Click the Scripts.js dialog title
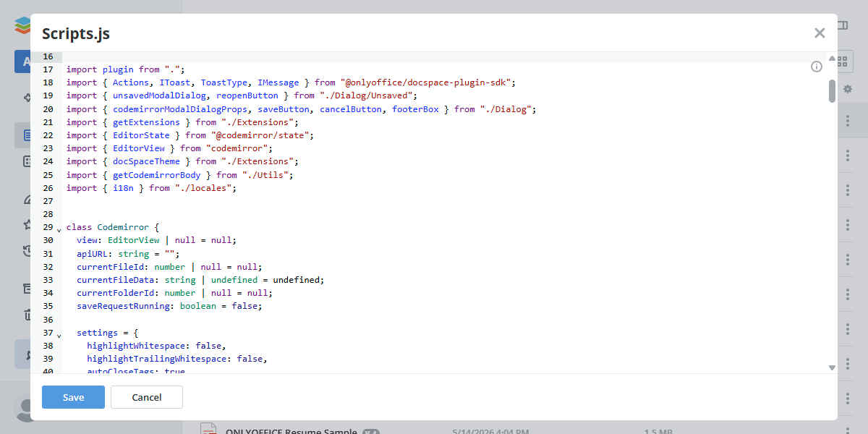The width and height of the screenshot is (868, 434). click(76, 33)
